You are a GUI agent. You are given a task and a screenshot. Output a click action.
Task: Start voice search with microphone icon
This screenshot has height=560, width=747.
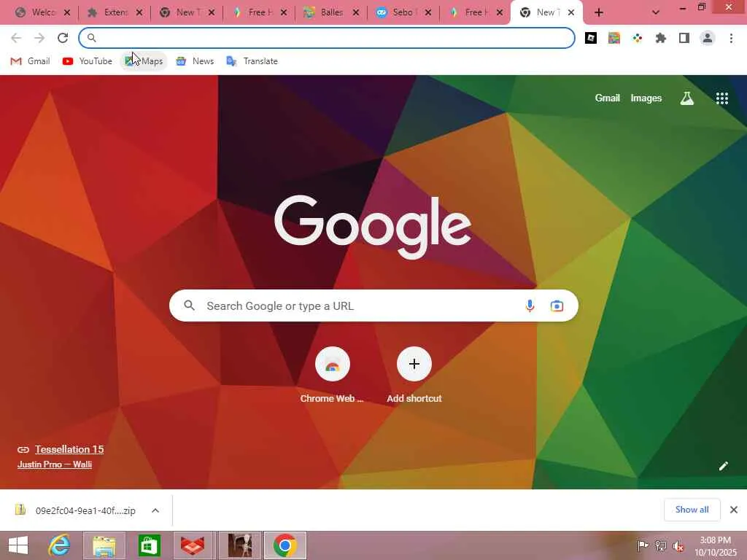tap(530, 306)
